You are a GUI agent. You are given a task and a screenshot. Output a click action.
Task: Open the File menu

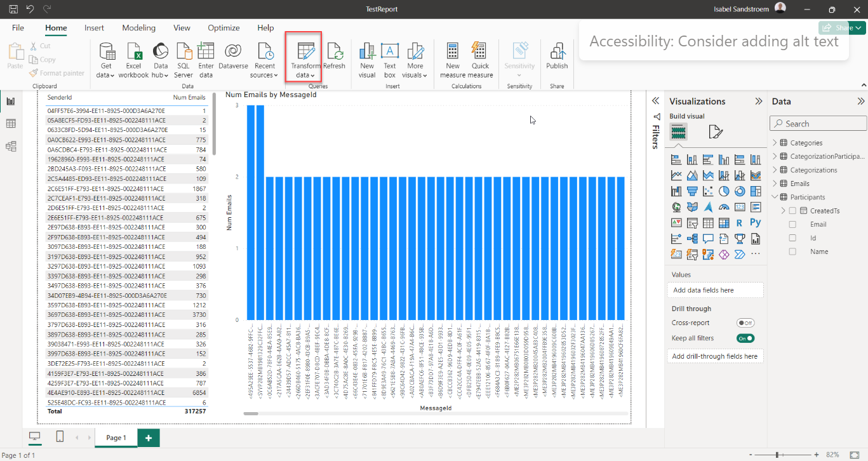pos(18,28)
